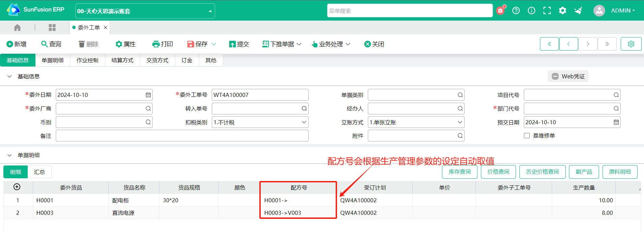Click the add row plus icon
The height and width of the screenshot is (232, 644).
coord(17,187)
